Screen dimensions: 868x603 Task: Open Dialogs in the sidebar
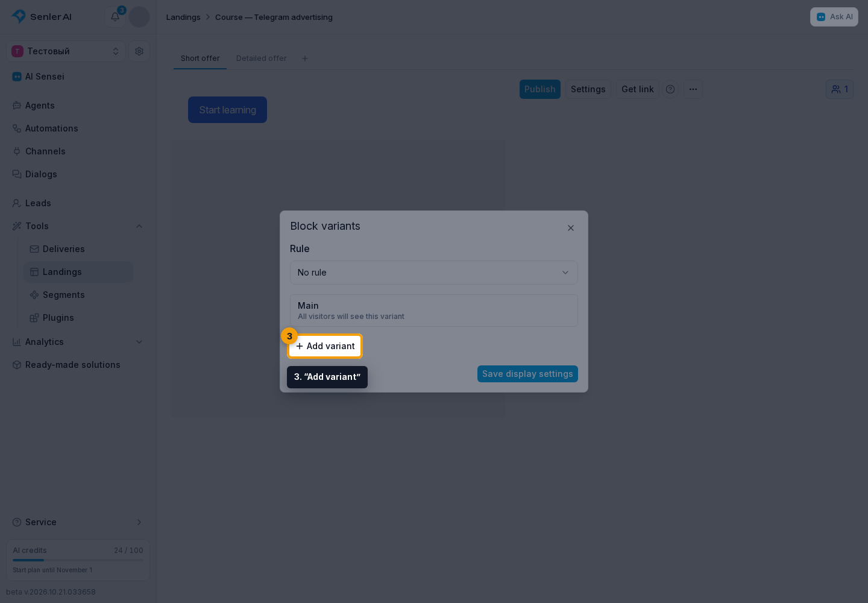tap(78, 174)
